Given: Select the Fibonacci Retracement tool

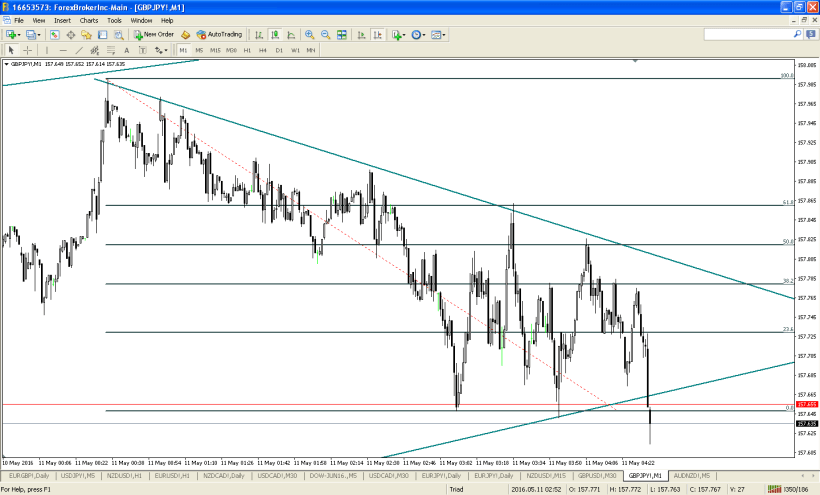Looking at the screenshot, I should [x=111, y=50].
